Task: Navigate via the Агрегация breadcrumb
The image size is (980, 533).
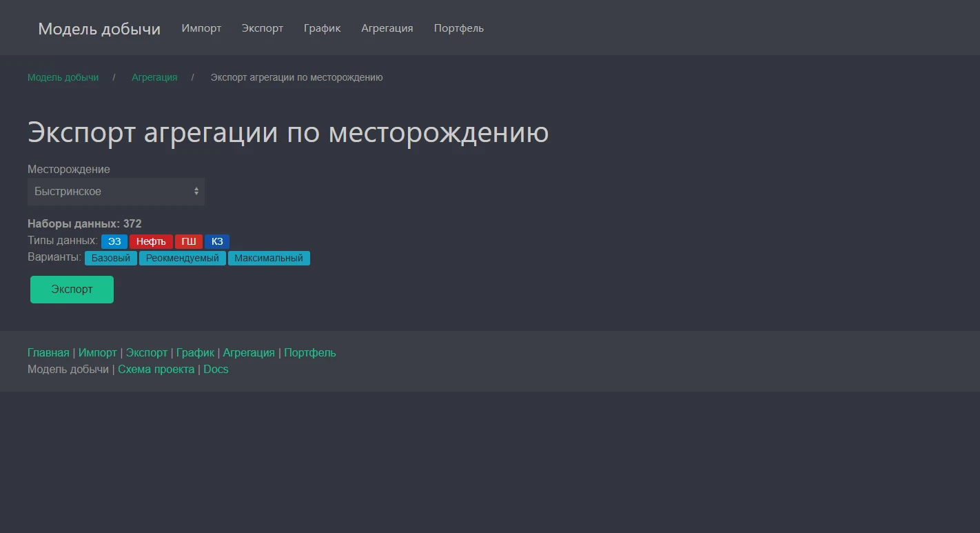Action: pyautogui.click(x=154, y=77)
